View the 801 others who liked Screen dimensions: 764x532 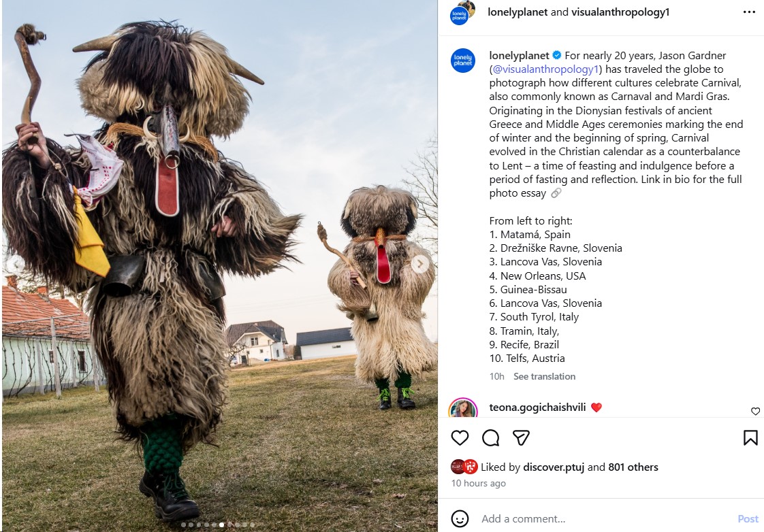(x=633, y=467)
